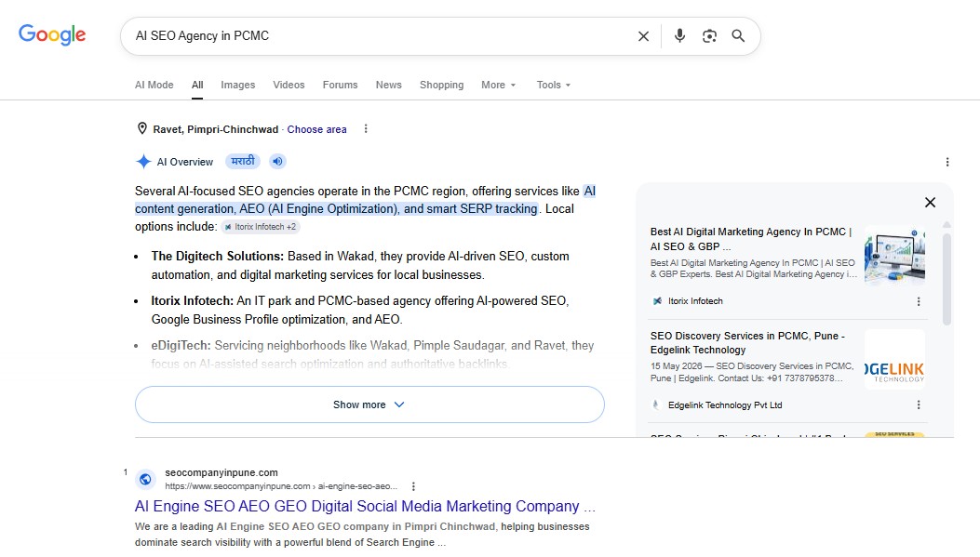Click the seocompanyinpune.com globe favicon

tap(145, 479)
